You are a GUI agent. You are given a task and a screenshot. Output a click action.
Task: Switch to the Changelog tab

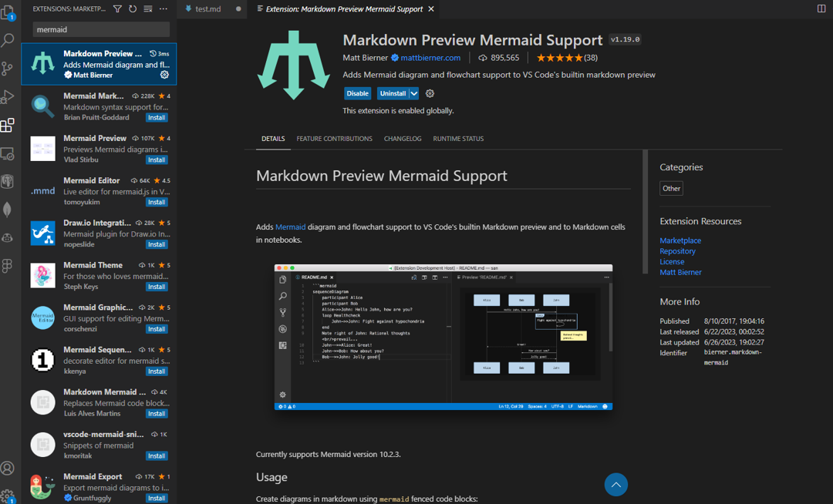403,139
